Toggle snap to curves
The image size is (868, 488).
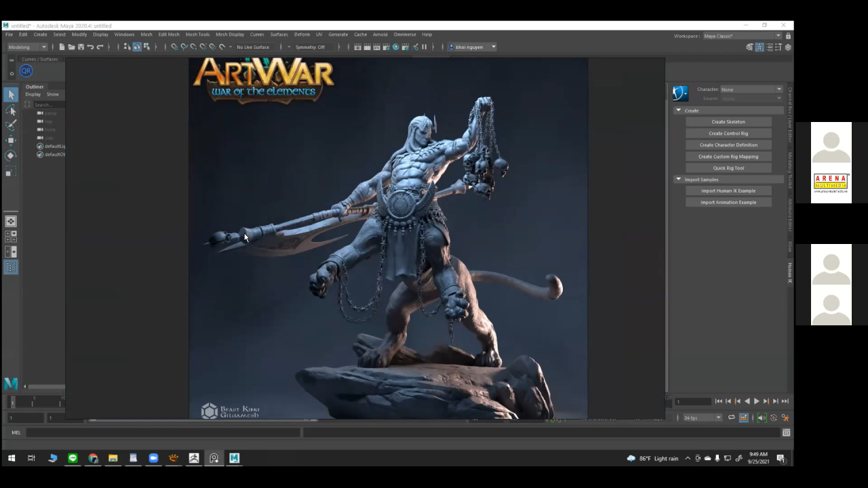point(184,47)
